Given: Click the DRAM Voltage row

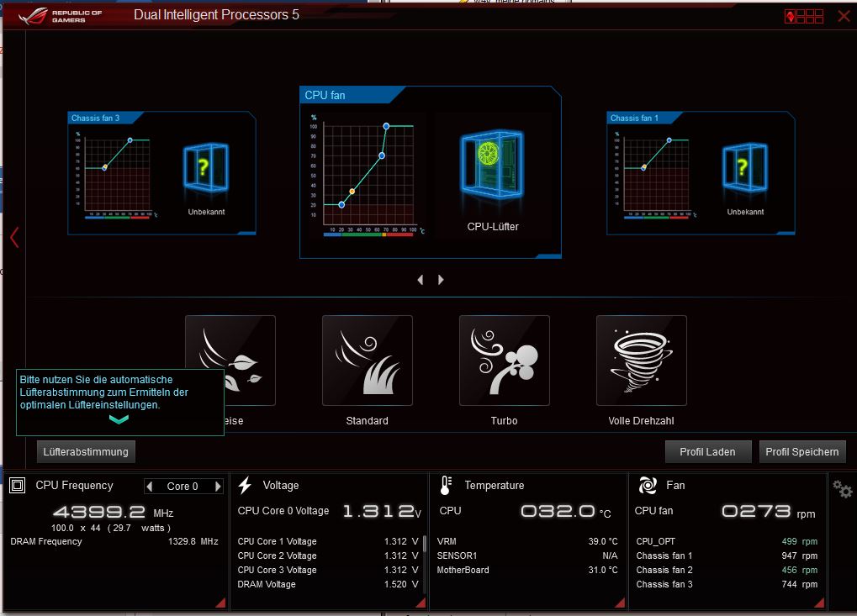Looking at the screenshot, I should (328, 584).
